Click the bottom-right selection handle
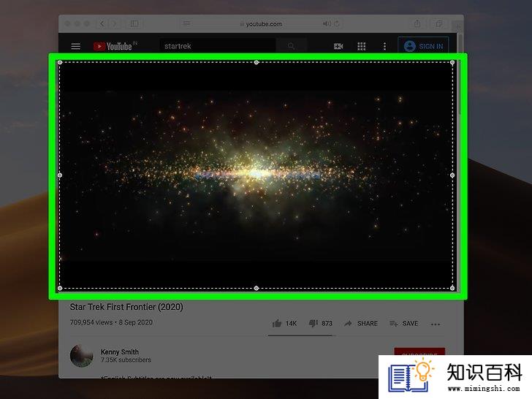The image size is (532, 399). 452,289
